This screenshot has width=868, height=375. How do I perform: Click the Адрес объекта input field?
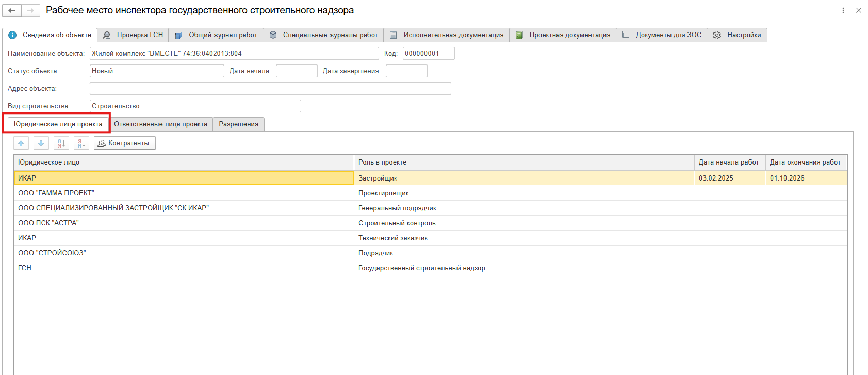[x=270, y=89]
